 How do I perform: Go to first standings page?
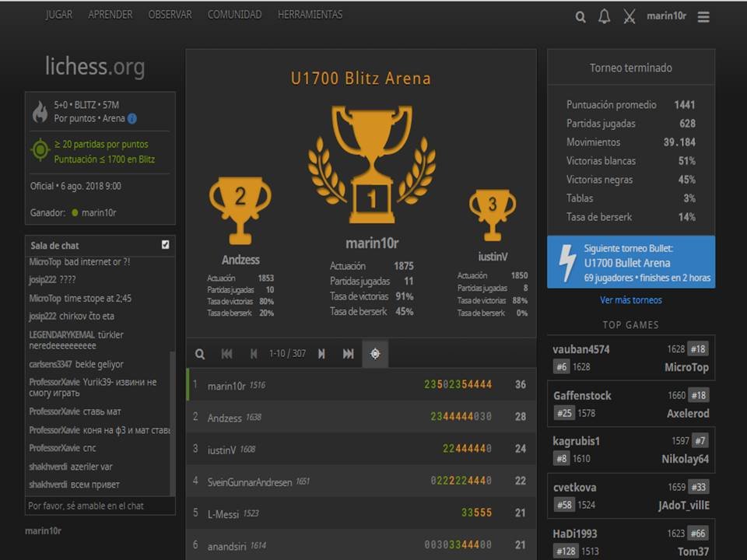[226, 354]
